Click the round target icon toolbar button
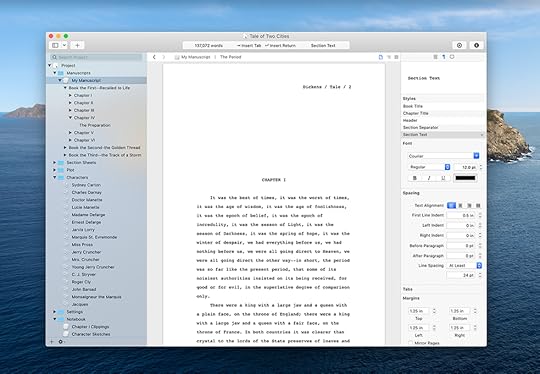The image size is (540, 374). click(x=459, y=45)
